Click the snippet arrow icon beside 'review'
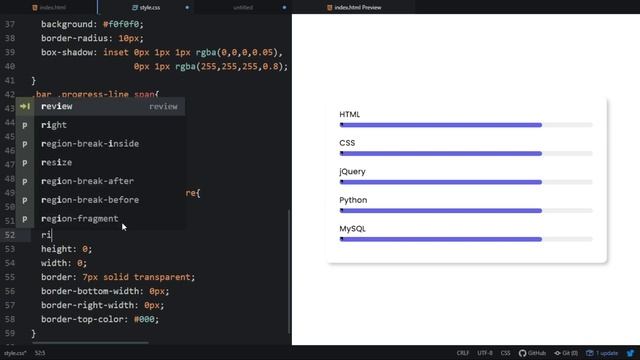640x360 pixels. tap(25, 107)
